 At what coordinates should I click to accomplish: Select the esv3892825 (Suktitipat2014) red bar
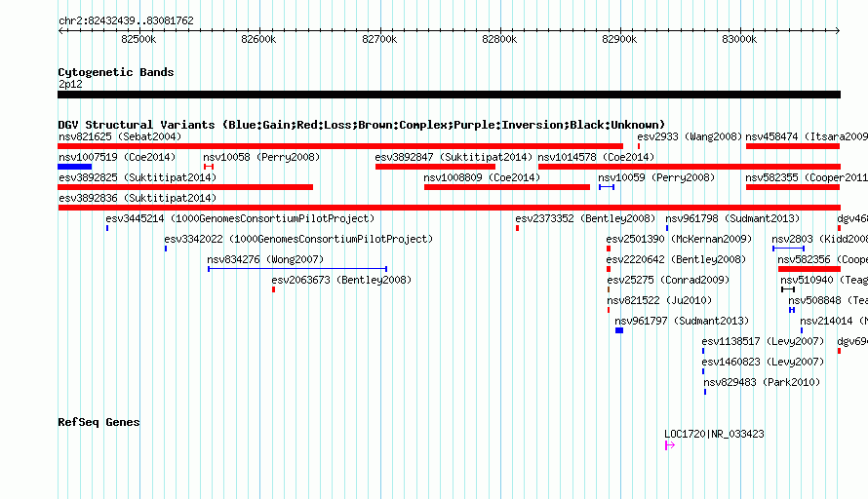pyautogui.click(x=185, y=187)
